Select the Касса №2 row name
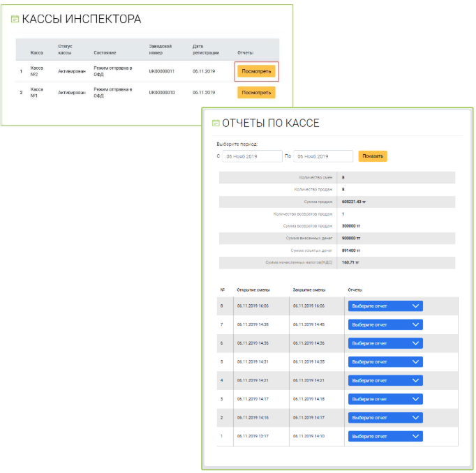Viewport: 476px width, 473px height. pyautogui.click(x=37, y=71)
